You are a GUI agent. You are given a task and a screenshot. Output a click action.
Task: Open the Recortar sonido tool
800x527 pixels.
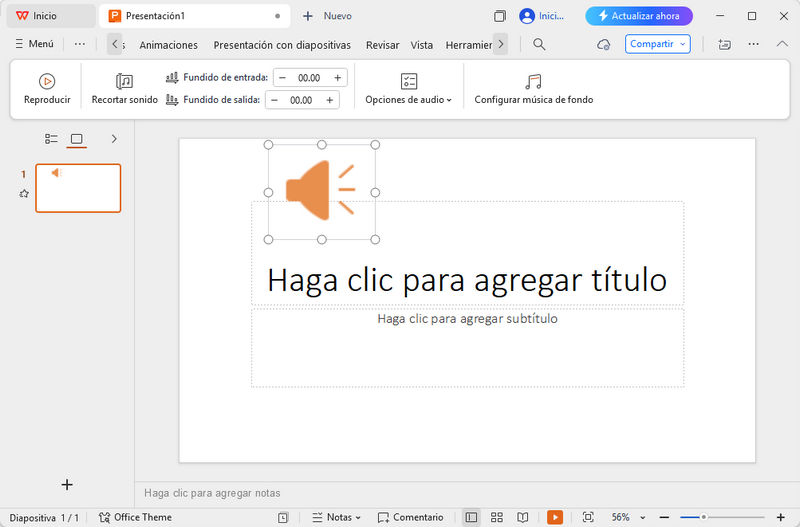click(124, 82)
